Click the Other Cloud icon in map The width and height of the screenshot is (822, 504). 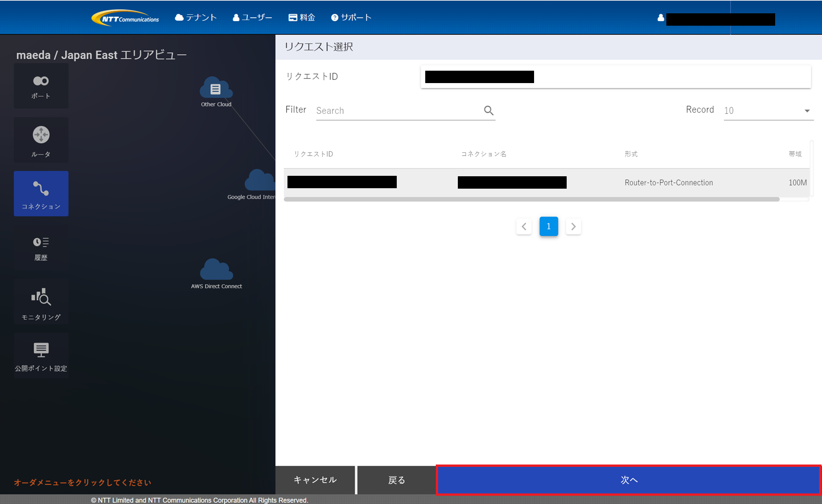click(x=216, y=89)
